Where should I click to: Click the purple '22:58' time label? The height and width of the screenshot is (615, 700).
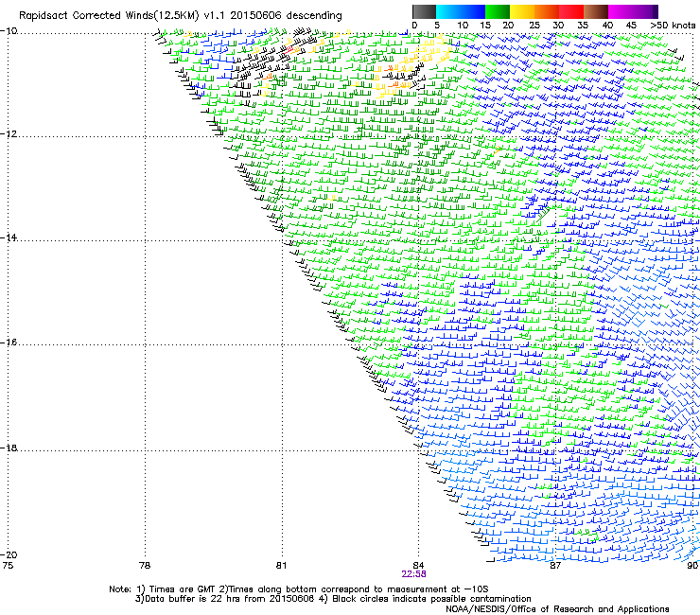413,574
